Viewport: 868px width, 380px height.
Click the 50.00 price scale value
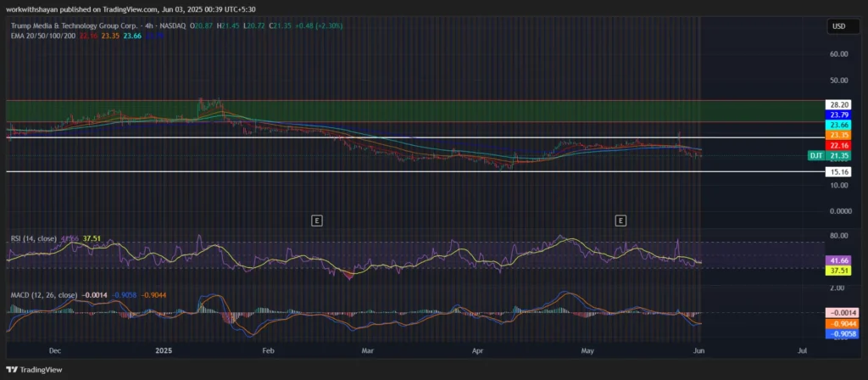(x=838, y=81)
